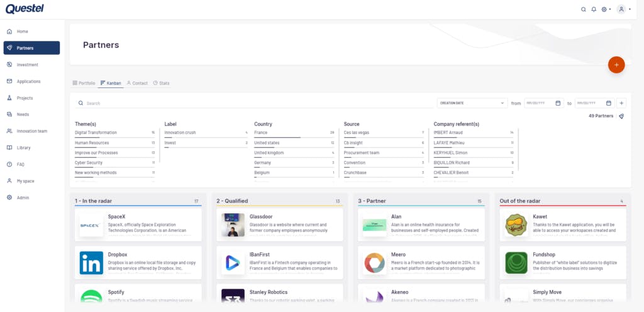The width and height of the screenshot is (644, 312).
Task: Filter by source Cb insight
Action: [384, 143]
